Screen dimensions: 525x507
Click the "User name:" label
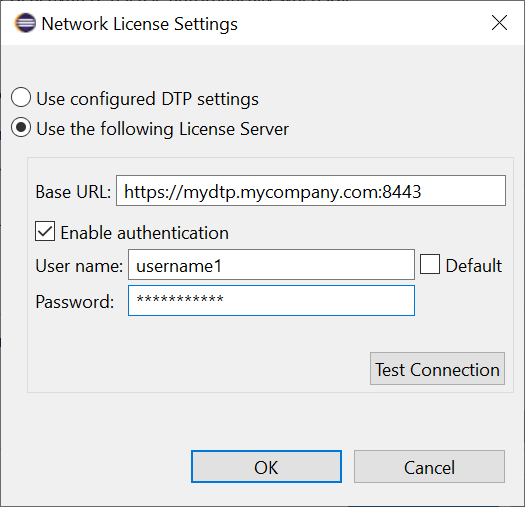[x=79, y=266]
